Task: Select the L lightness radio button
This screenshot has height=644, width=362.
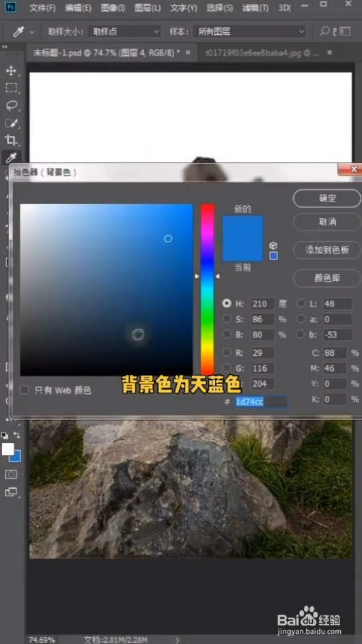Action: [x=301, y=303]
